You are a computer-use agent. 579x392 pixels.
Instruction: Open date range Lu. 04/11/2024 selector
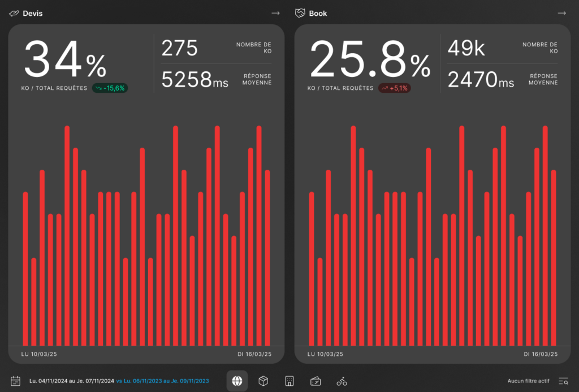71,381
